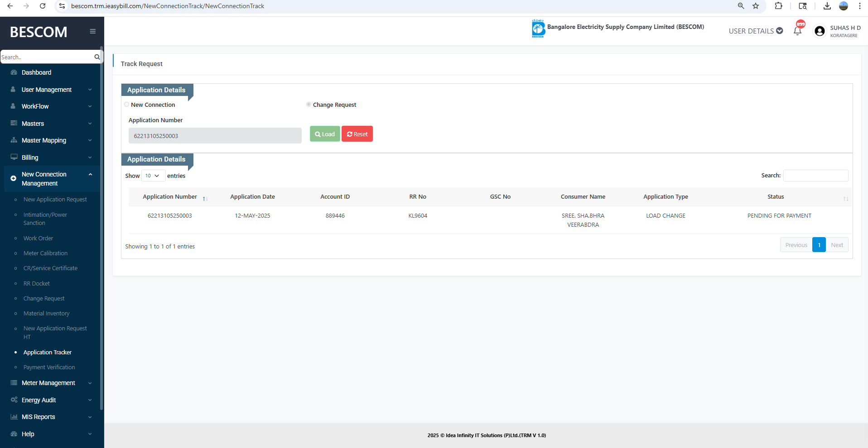Click the Meter Management list icon
868x448 pixels.
click(14, 383)
